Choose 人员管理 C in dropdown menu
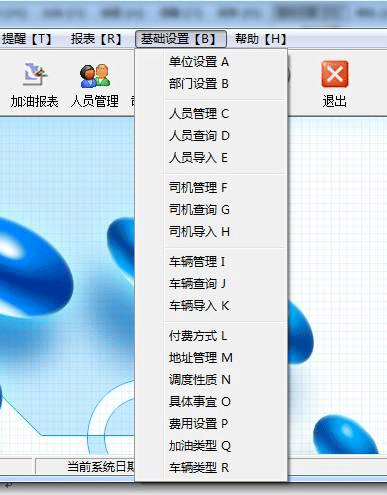387x495 pixels. click(x=211, y=114)
